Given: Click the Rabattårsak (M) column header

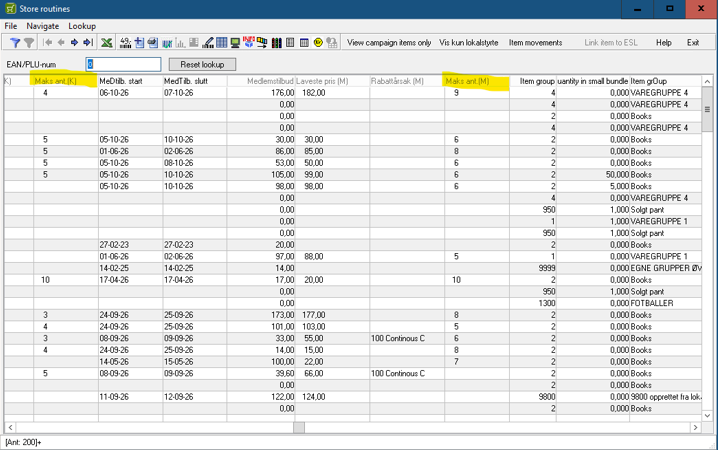Looking at the screenshot, I should [x=407, y=81].
